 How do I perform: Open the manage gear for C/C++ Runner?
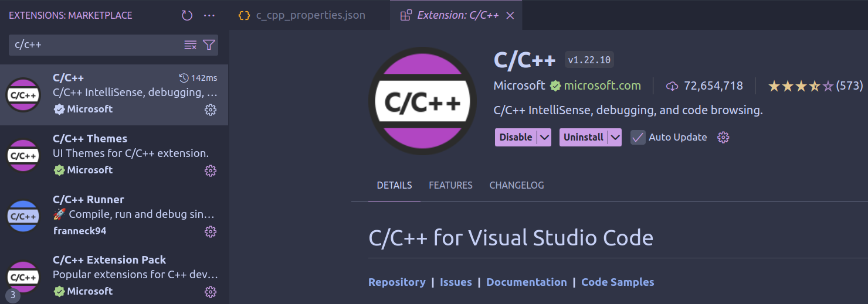(211, 231)
